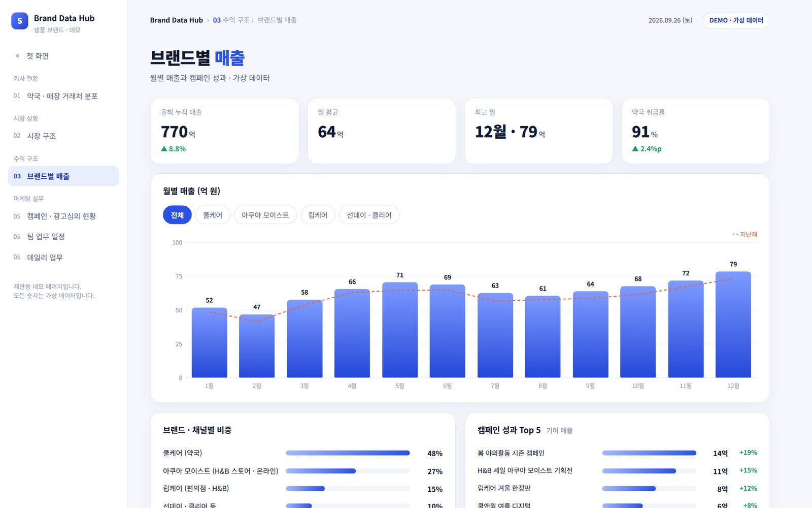The height and width of the screenshot is (508, 812).
Task: Click the 12월 bar showing 79
Action: pyautogui.click(x=733, y=324)
